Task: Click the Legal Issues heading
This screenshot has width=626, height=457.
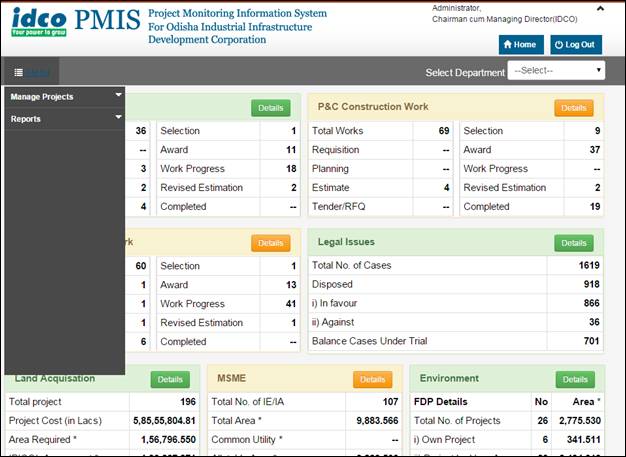Action: (x=346, y=242)
